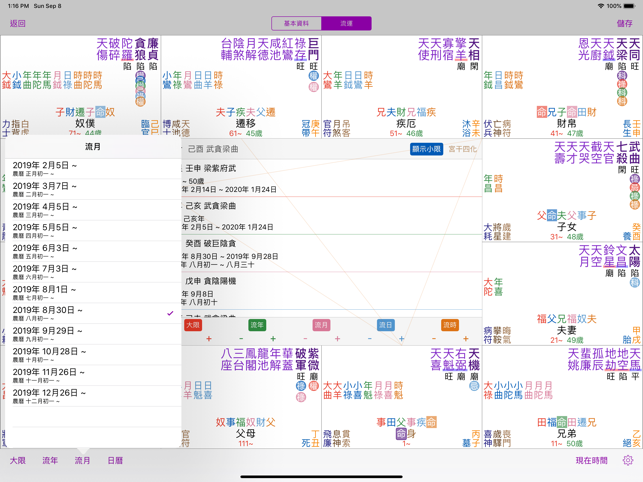Toggle the pink 流月 layer badge
This screenshot has height=482, width=643.
321,325
